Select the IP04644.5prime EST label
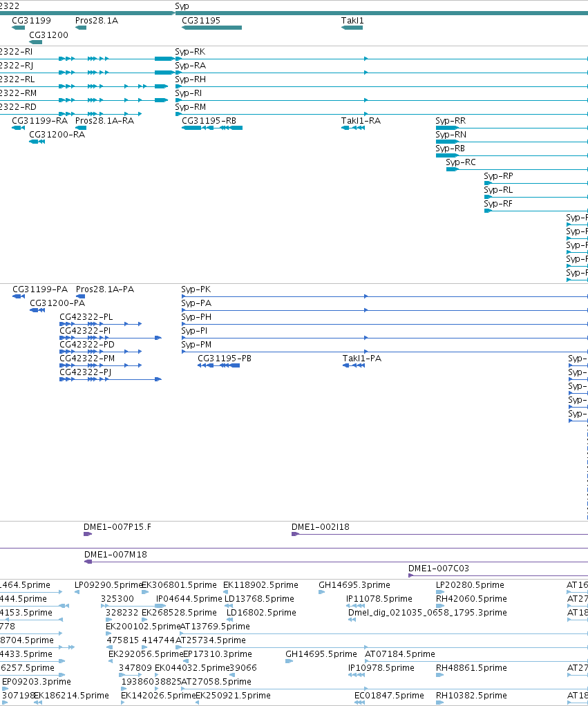This screenshot has width=588, height=706. [189, 599]
